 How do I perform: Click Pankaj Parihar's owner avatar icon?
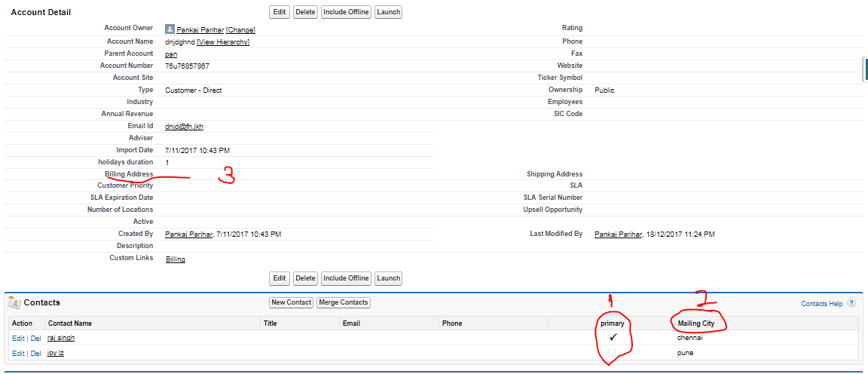[x=170, y=29]
